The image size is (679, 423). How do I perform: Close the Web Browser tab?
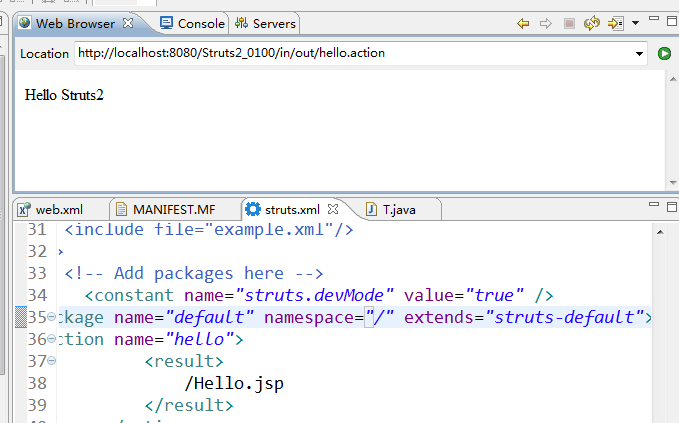click(x=128, y=23)
